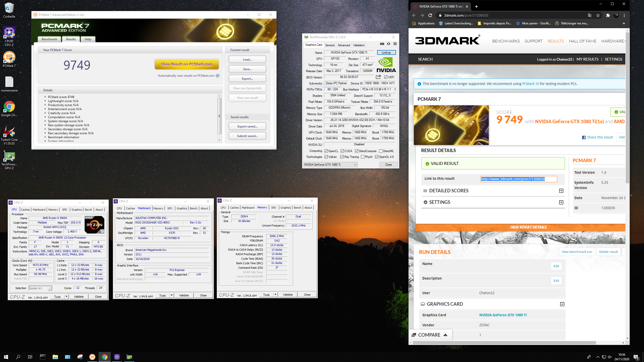Click the browser page vertical scrollbar
644x362 pixels.
pos(627,108)
